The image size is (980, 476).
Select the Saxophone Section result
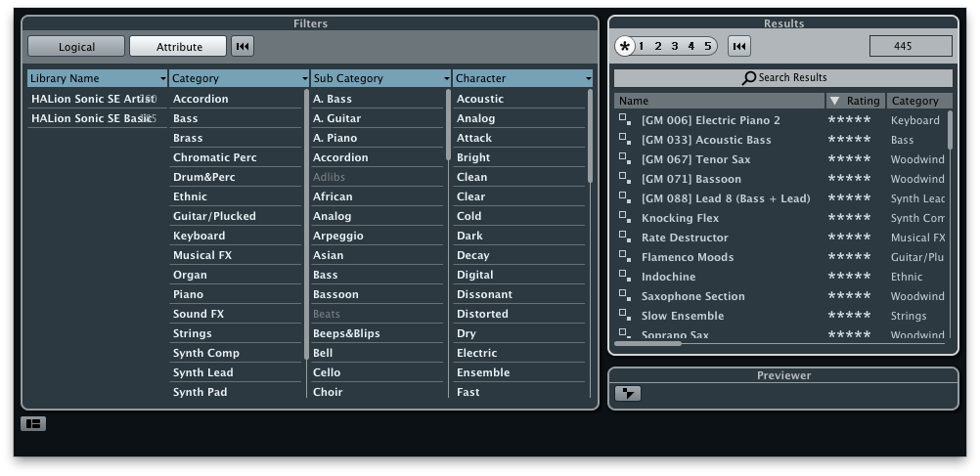[x=692, y=296]
